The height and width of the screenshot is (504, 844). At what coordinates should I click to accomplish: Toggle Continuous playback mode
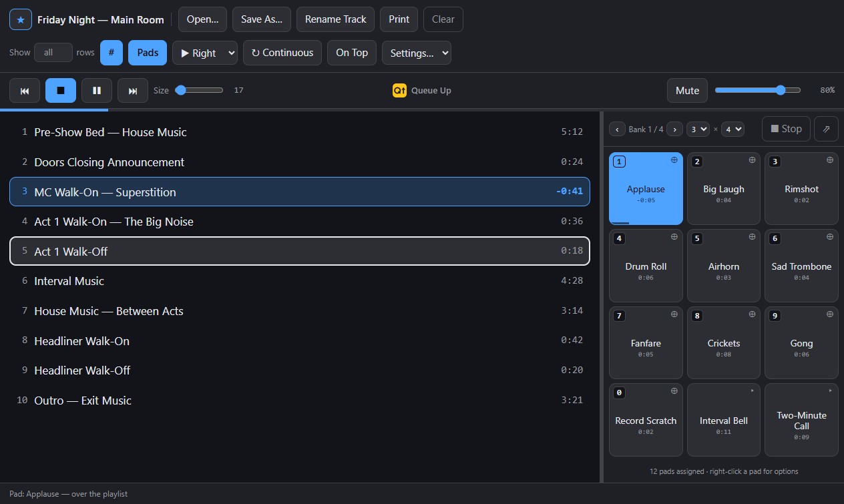coord(282,53)
